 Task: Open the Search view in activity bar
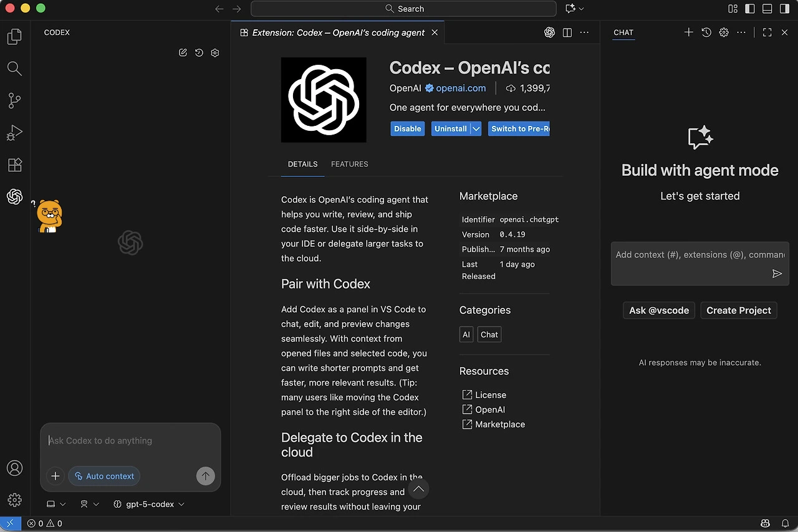(x=14, y=69)
